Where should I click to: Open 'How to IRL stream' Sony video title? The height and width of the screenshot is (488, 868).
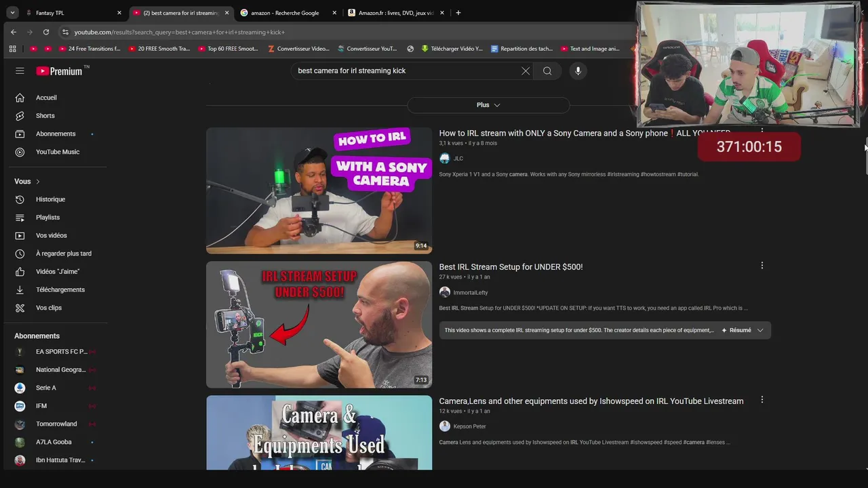click(x=585, y=134)
